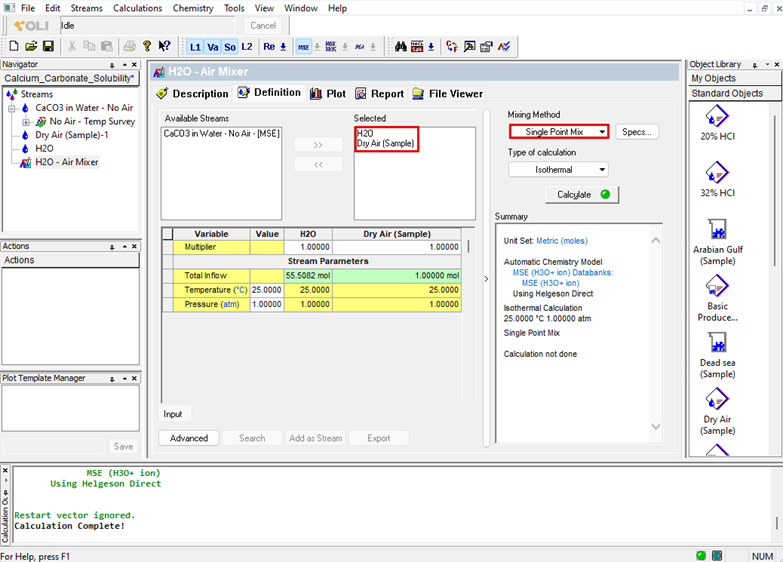Collapse the CaCO3 in Water - No Air tree node
This screenshot has width=783, height=562.
pyautogui.click(x=11, y=108)
